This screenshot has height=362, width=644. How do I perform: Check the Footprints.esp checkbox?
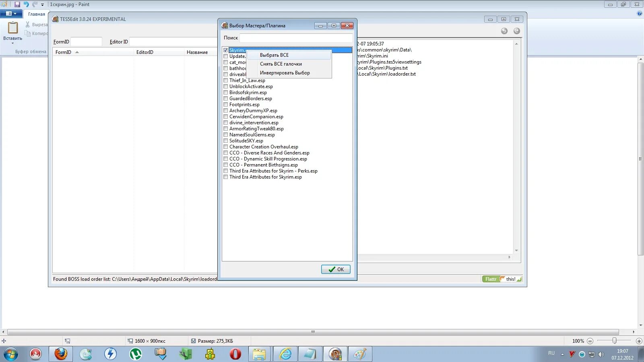click(x=225, y=105)
